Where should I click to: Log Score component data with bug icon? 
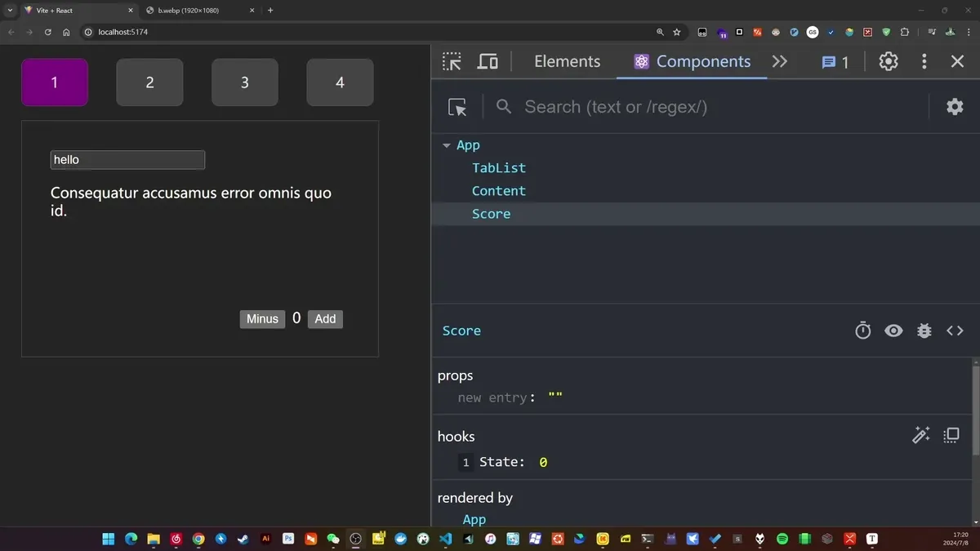tap(924, 331)
